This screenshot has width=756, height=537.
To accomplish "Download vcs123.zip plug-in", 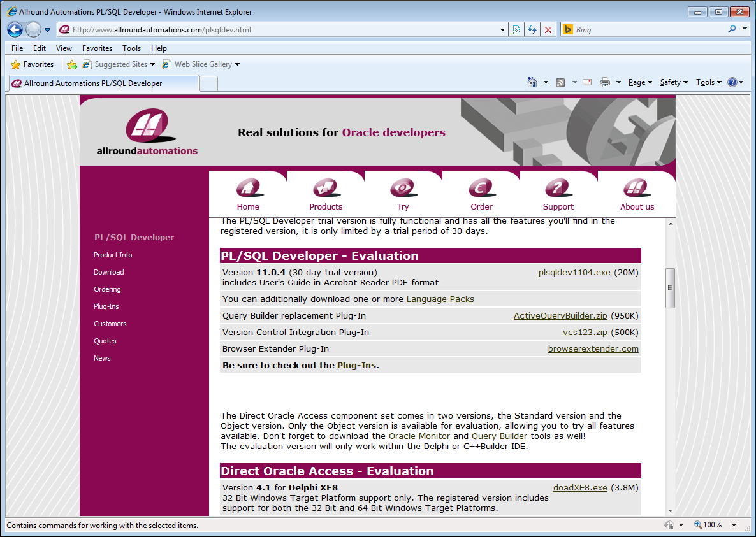I will click(x=585, y=333).
